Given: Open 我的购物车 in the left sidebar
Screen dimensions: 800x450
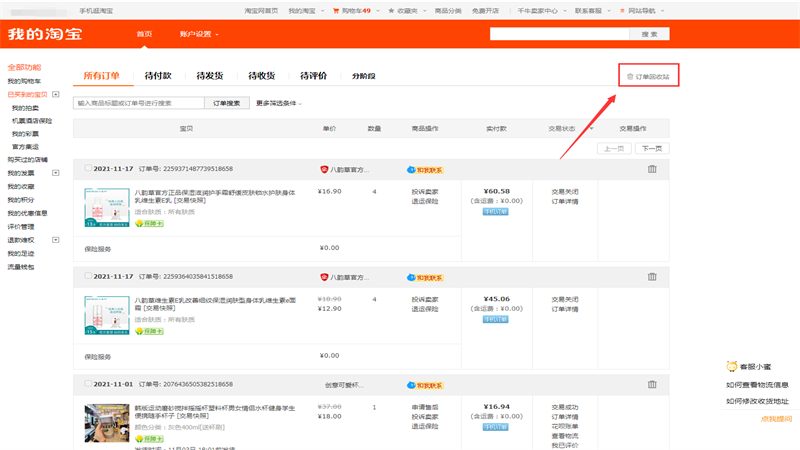Looking at the screenshot, I should [24, 81].
